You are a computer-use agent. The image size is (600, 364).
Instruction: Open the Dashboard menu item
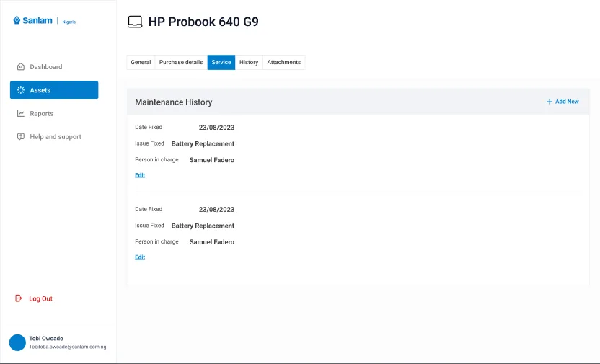(x=54, y=67)
